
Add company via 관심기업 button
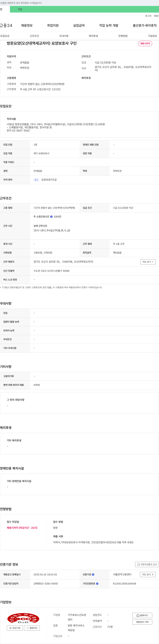click(15, 628)
